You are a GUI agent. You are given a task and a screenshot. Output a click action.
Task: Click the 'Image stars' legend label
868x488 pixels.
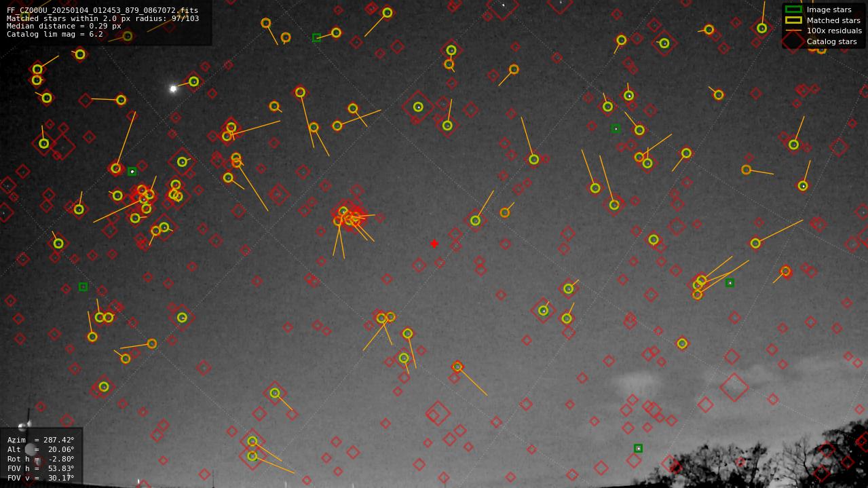[829, 10]
